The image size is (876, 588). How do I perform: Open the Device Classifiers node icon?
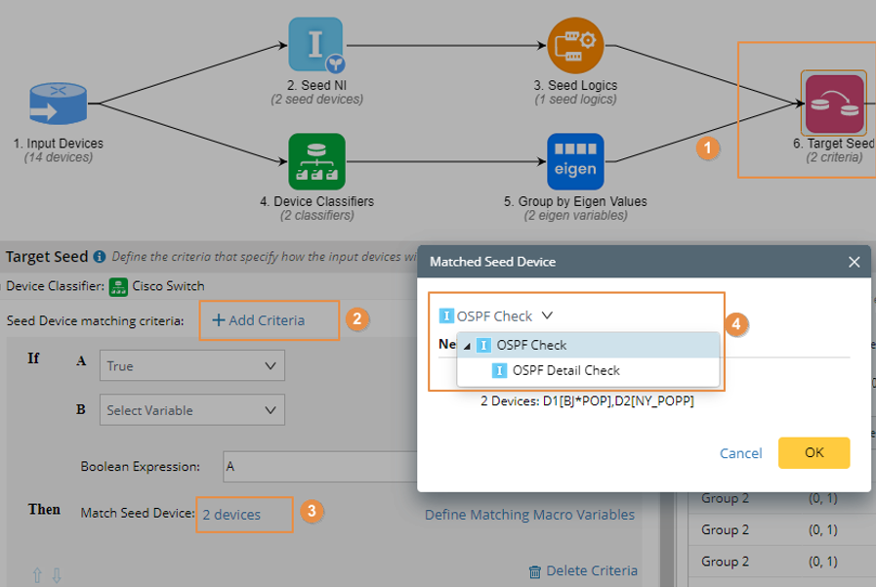[316, 162]
